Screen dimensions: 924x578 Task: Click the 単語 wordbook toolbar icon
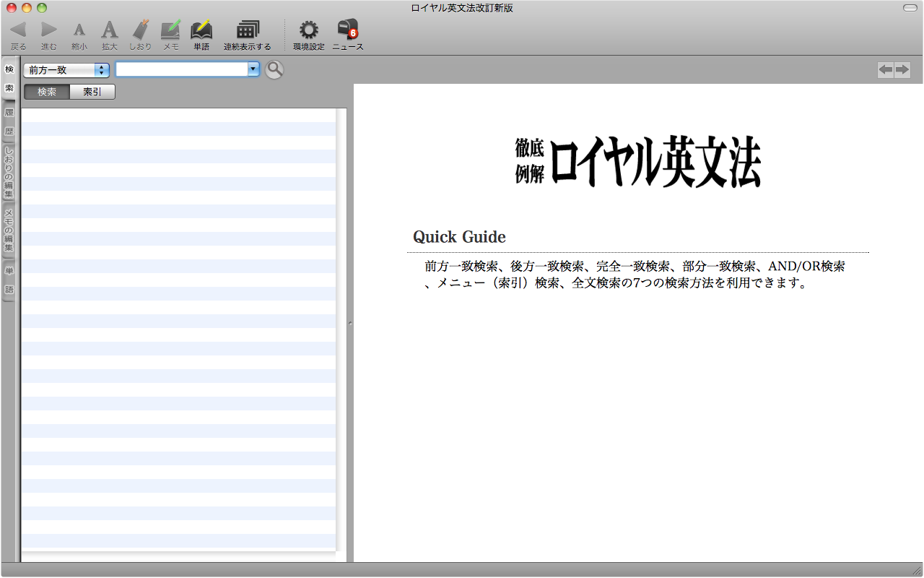click(201, 30)
